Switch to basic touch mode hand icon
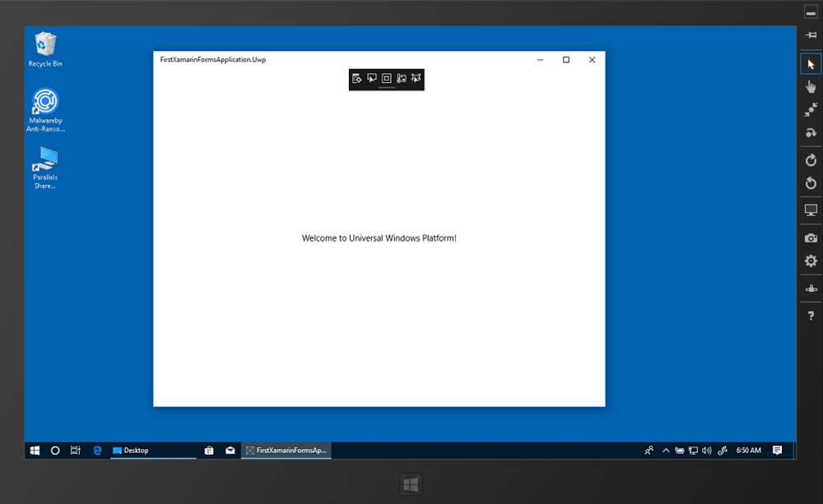This screenshot has width=823, height=504. 811,86
